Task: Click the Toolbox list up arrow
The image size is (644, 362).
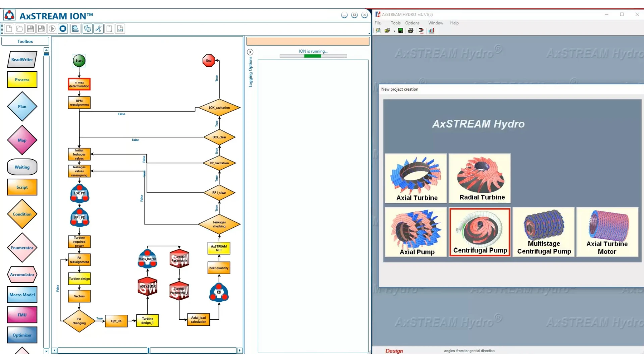Action: 46,50
